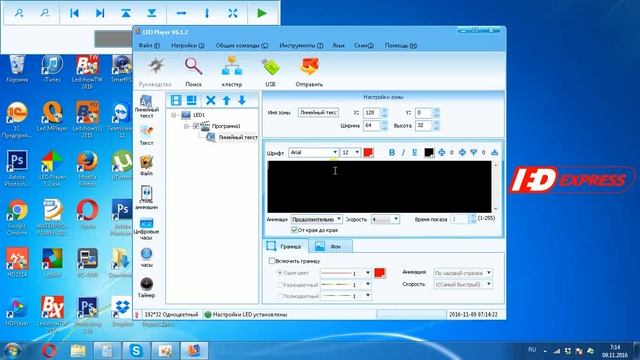Viewport: 640px width, 360px height.
Task: Open Opera from the taskbar
Action: coord(49,351)
